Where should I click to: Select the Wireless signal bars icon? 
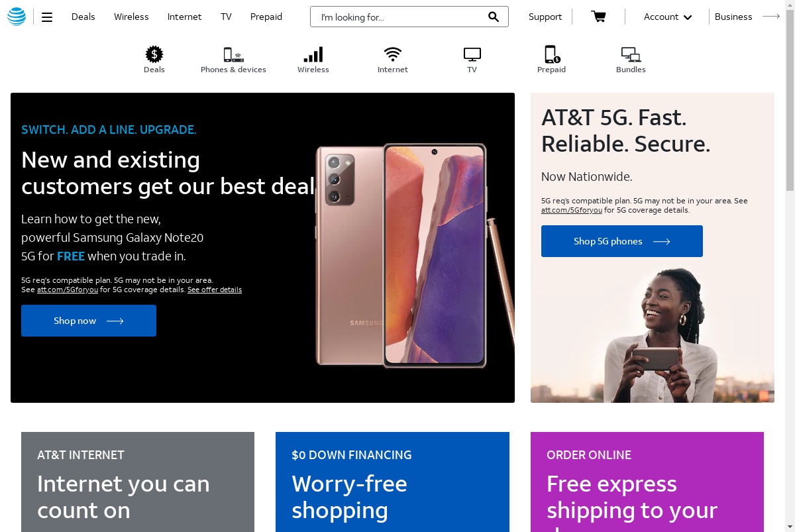(313, 54)
